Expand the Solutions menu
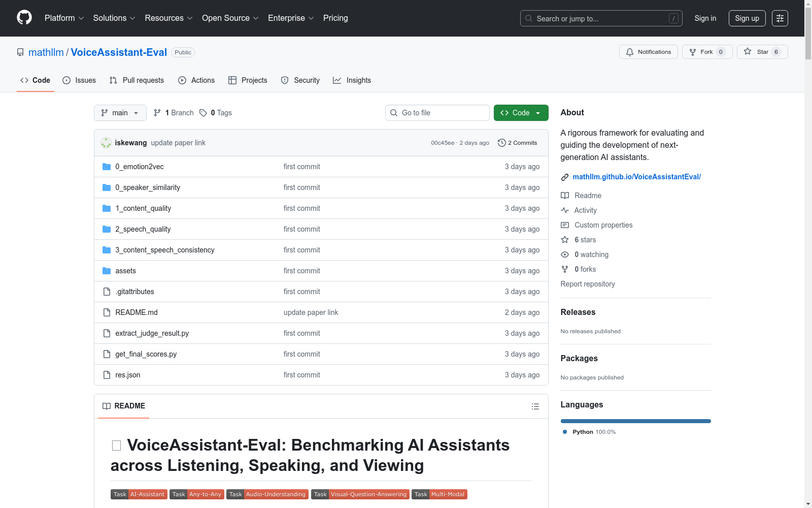The width and height of the screenshot is (812, 508). [114, 18]
